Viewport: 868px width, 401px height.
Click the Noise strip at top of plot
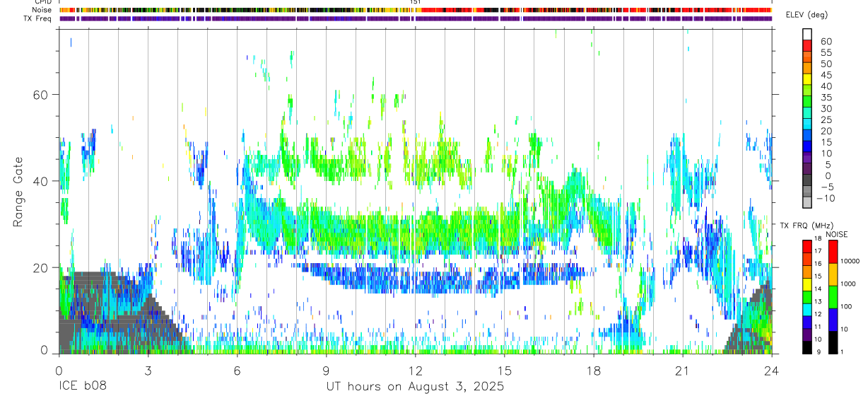415,10
